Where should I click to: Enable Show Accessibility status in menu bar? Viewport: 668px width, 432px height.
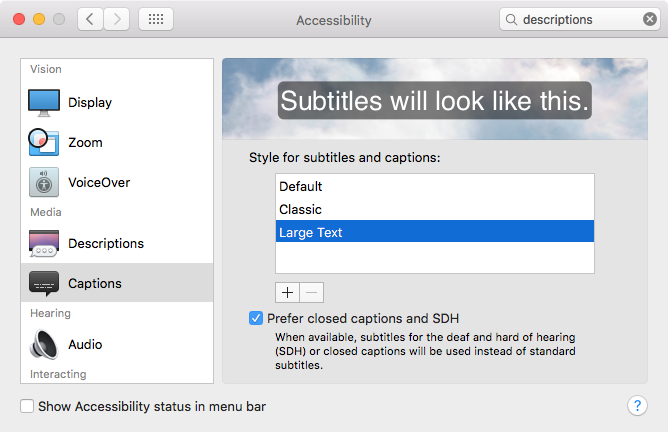click(27, 406)
